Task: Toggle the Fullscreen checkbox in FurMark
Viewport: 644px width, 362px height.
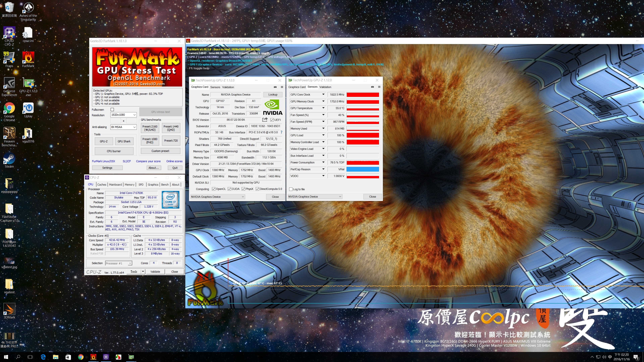Action: tap(112, 109)
